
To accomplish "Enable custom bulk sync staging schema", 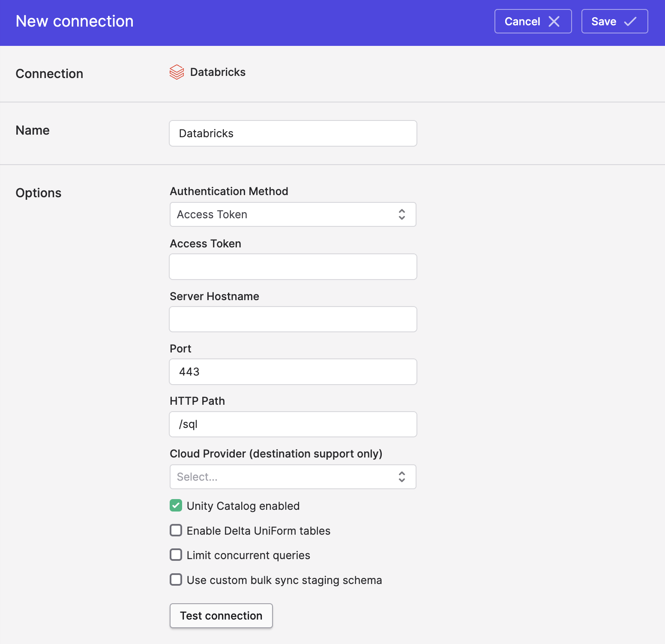I will pos(176,580).
